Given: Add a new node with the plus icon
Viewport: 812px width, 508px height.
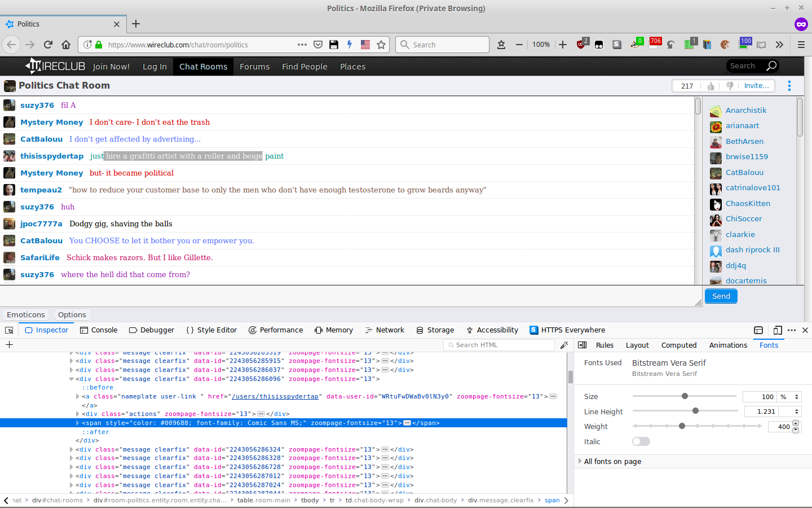Looking at the screenshot, I should pyautogui.click(x=9, y=345).
